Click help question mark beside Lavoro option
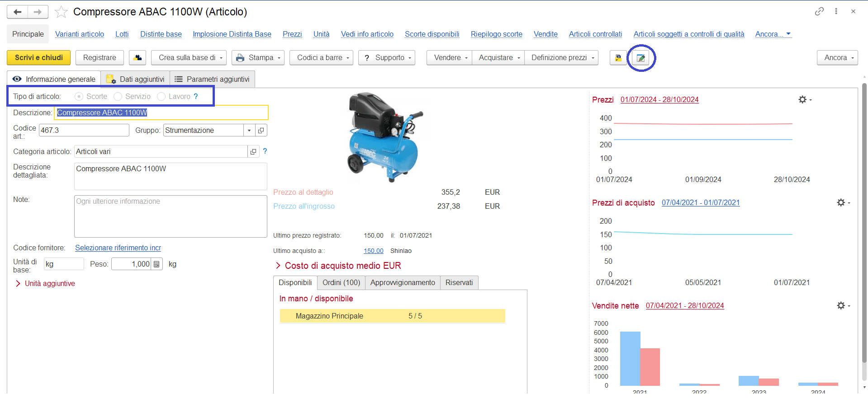868x398 pixels. pyautogui.click(x=196, y=96)
